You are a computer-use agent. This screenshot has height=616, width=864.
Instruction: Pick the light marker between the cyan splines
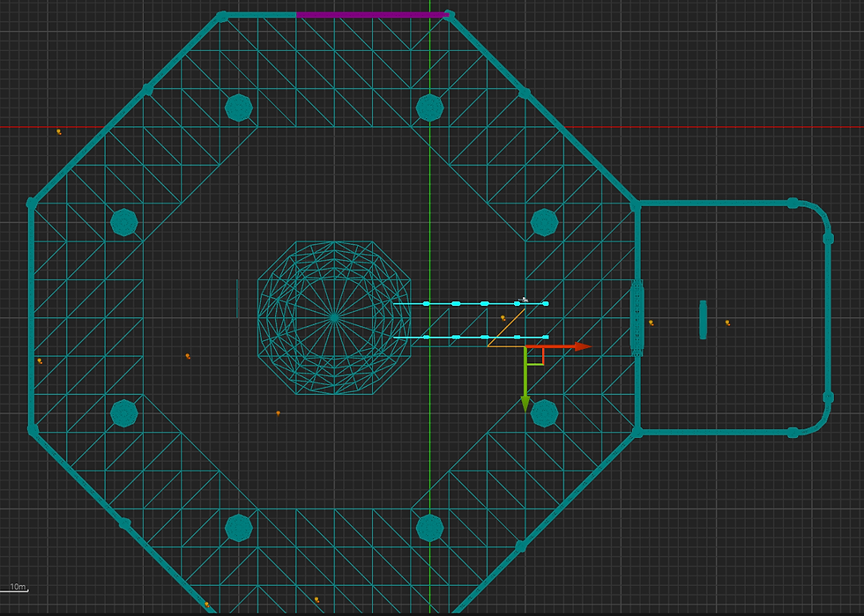point(503,318)
